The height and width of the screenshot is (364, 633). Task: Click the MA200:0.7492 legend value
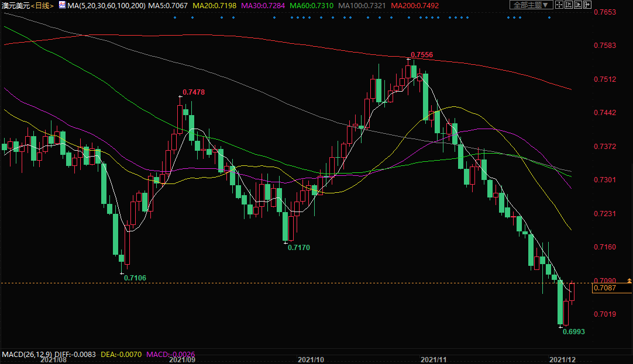(x=414, y=5)
